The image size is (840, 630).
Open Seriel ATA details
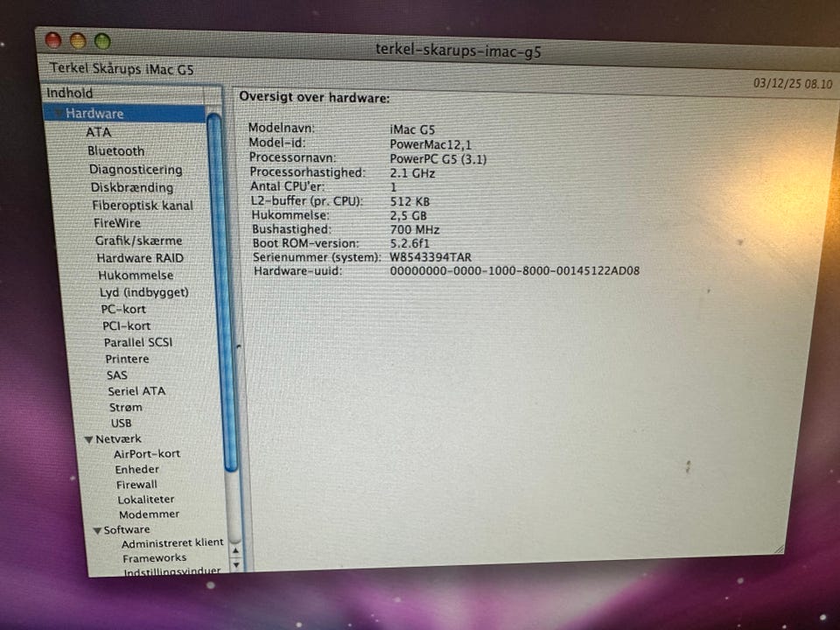137,391
